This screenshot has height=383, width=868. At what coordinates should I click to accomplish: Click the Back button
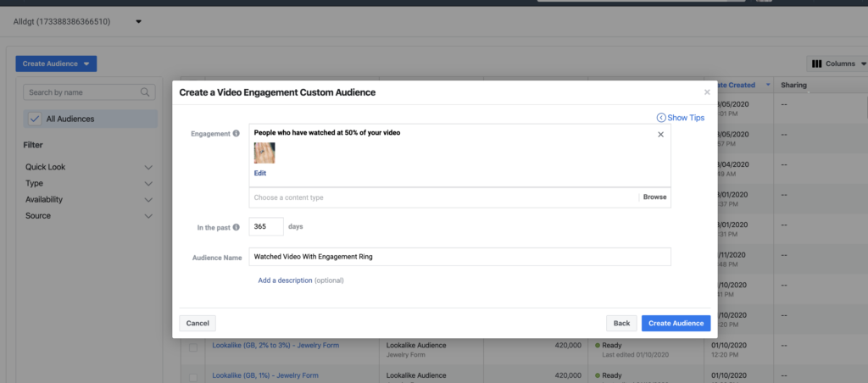[x=621, y=323]
